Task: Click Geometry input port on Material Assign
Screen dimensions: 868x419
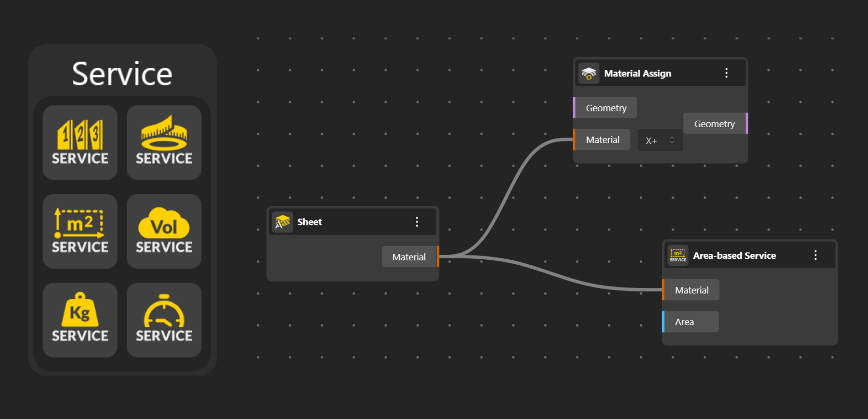Action: pyautogui.click(x=575, y=108)
